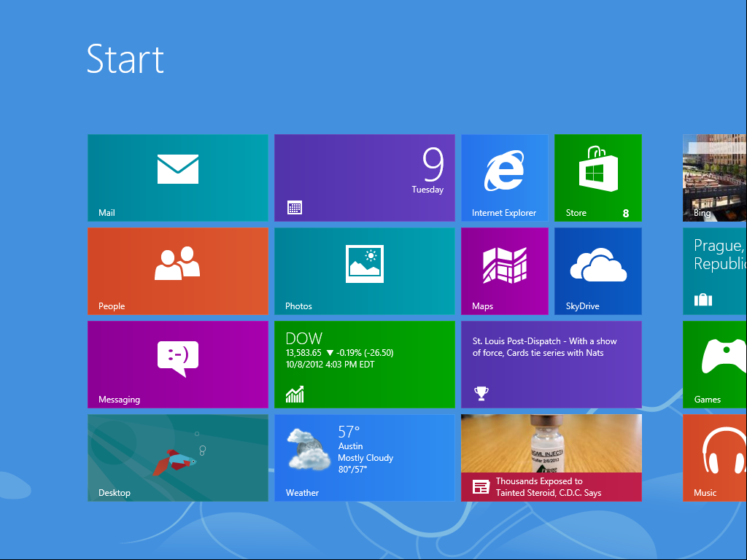Open the Tainted Steroid news story
The width and height of the screenshot is (747, 560).
[551, 457]
